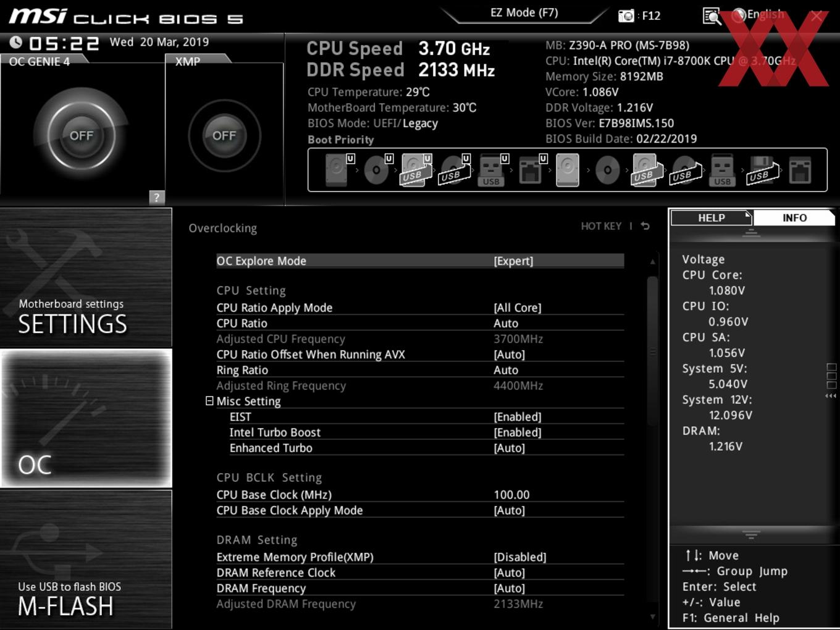Click the clock icon beside the time

click(16, 42)
